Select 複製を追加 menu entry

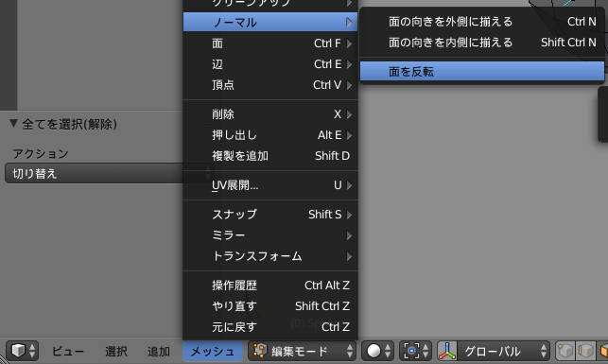tap(270, 156)
